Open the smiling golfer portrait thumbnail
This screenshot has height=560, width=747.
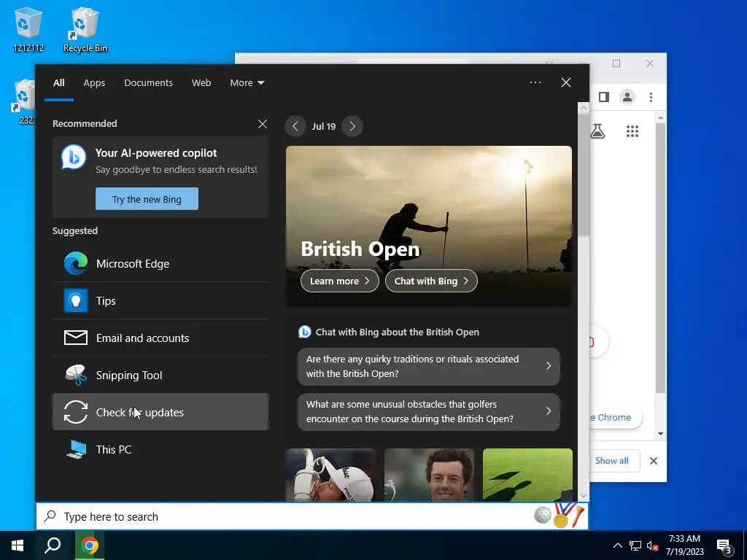[429, 475]
